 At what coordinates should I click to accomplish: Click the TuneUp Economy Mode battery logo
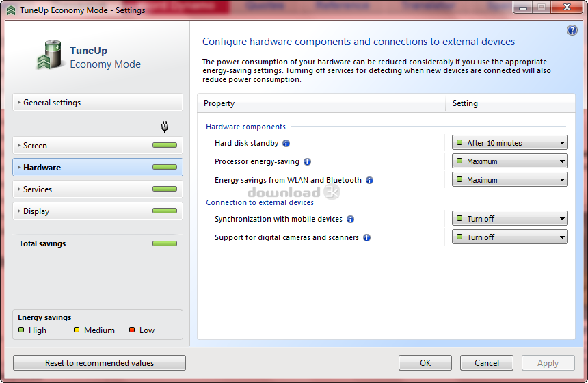point(50,56)
